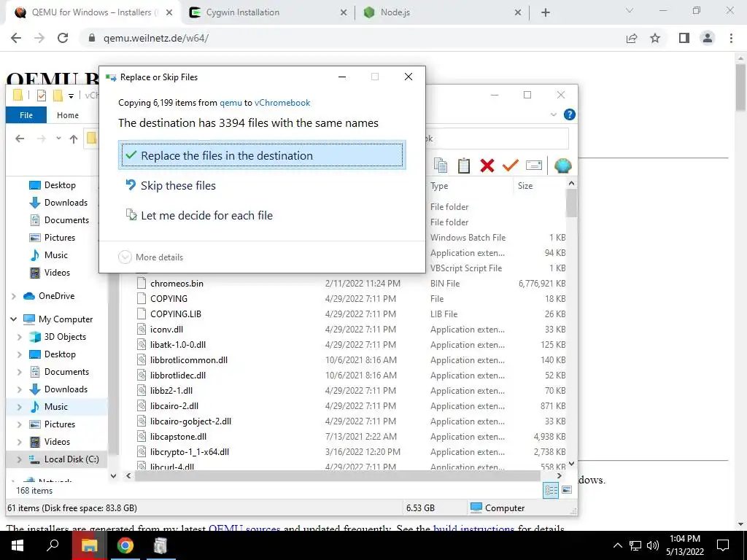Viewport: 747px width, 560px height.
Task: Reload the QEMU page in Chrome
Action: coord(63,38)
